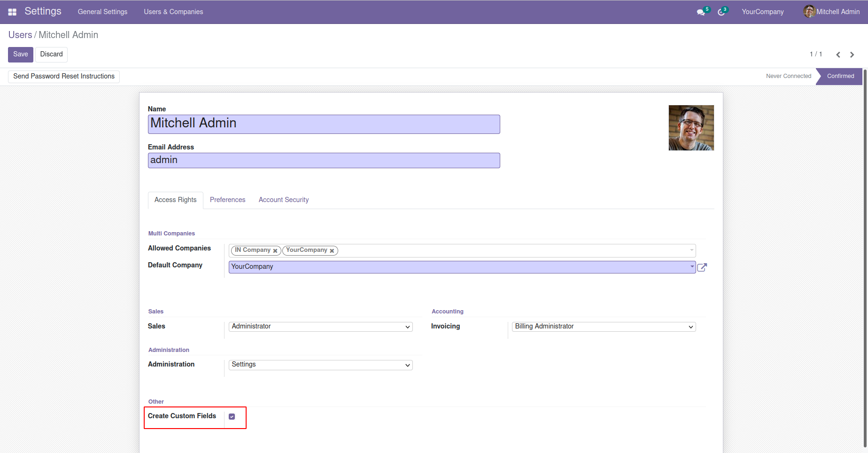The width and height of the screenshot is (868, 453).
Task: Click the user profile photo thumbnail
Action: click(x=691, y=128)
